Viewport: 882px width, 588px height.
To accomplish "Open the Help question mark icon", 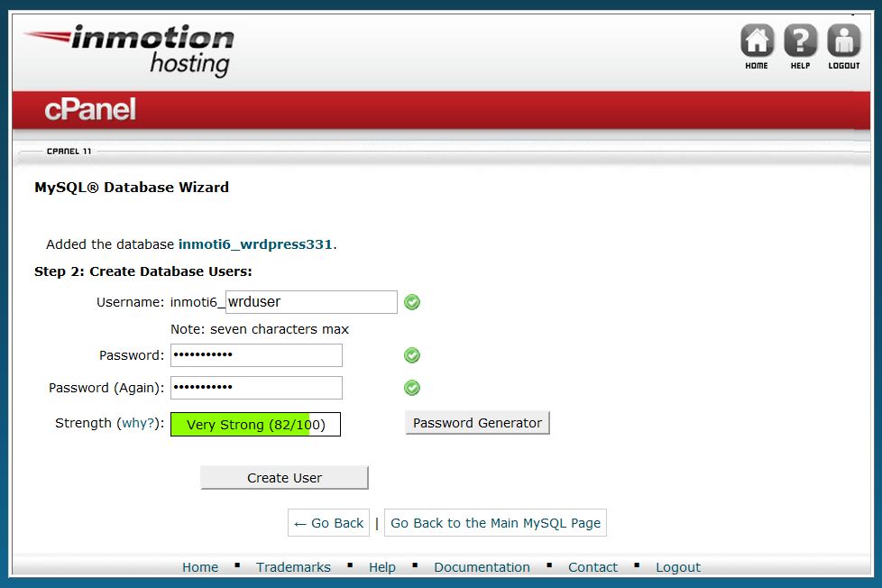I will click(x=801, y=41).
